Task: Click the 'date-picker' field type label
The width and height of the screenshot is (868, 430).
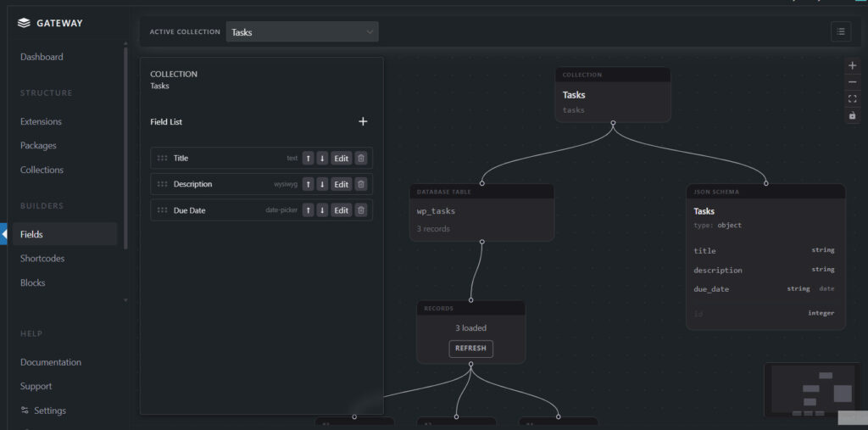Action: pyautogui.click(x=281, y=210)
